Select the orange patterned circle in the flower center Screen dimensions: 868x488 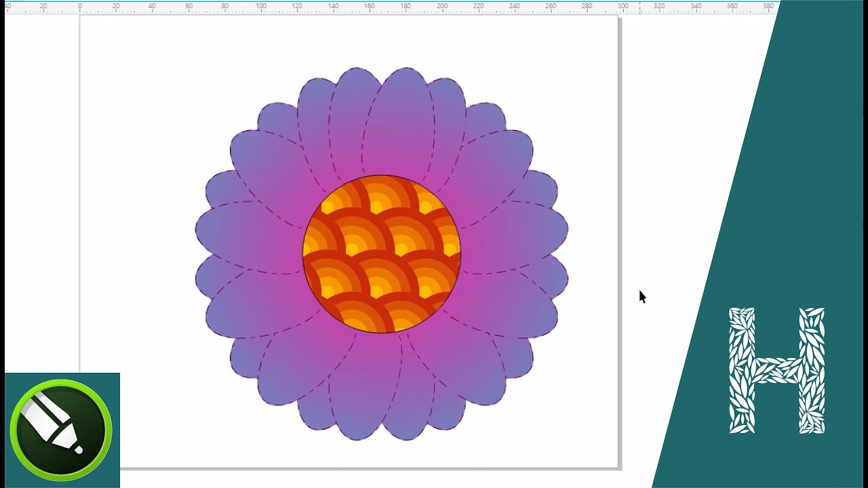[382, 254]
